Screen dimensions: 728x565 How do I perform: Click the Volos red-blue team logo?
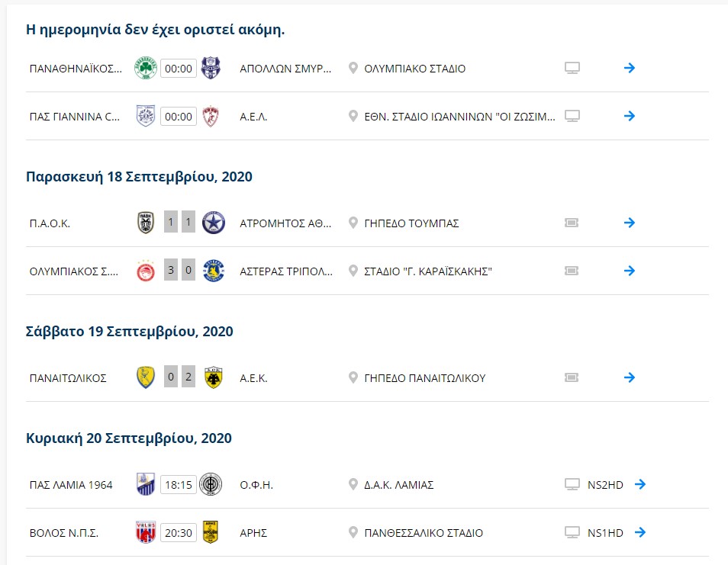146,532
